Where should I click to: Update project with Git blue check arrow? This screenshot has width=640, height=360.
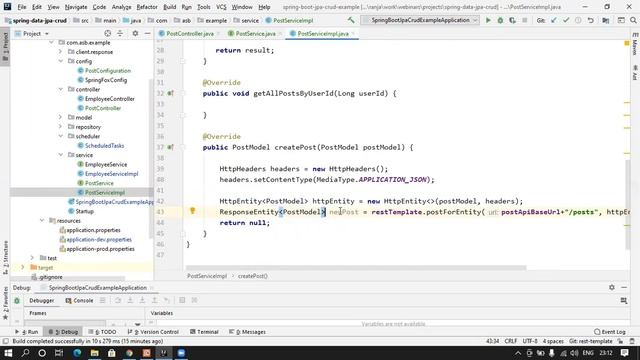pyautogui.click(x=553, y=20)
